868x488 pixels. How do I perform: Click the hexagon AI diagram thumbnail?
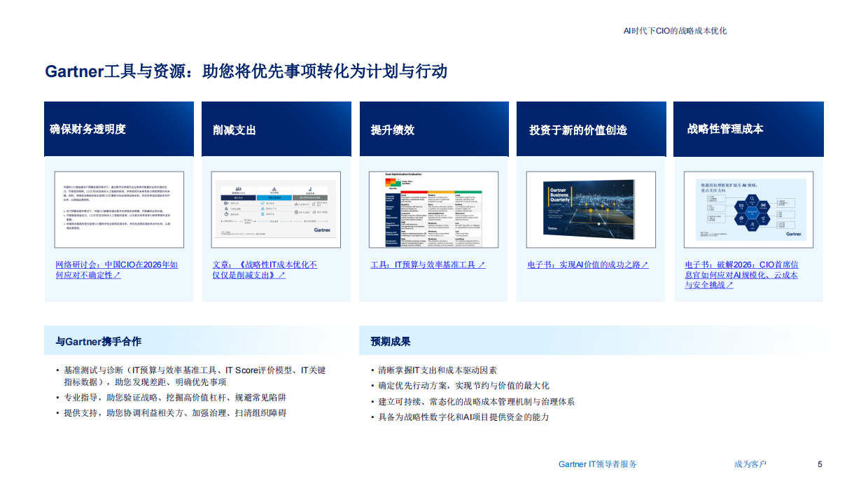pyautogui.click(x=748, y=209)
